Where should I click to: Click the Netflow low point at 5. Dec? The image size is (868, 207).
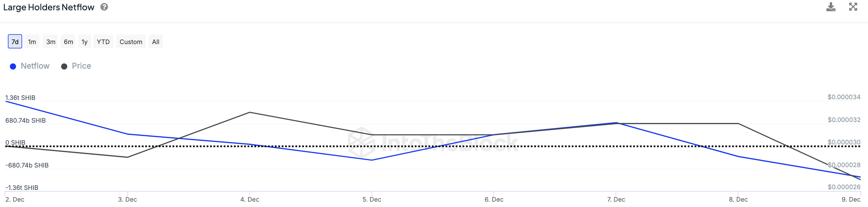(372, 160)
